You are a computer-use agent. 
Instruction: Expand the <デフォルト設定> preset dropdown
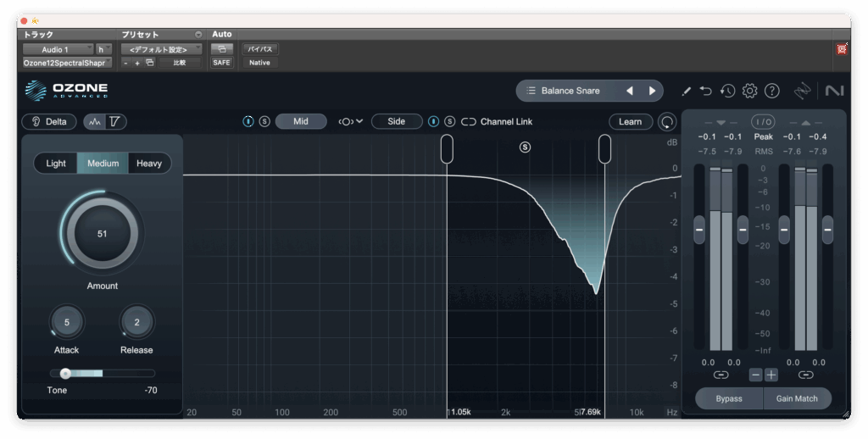pyautogui.click(x=161, y=49)
